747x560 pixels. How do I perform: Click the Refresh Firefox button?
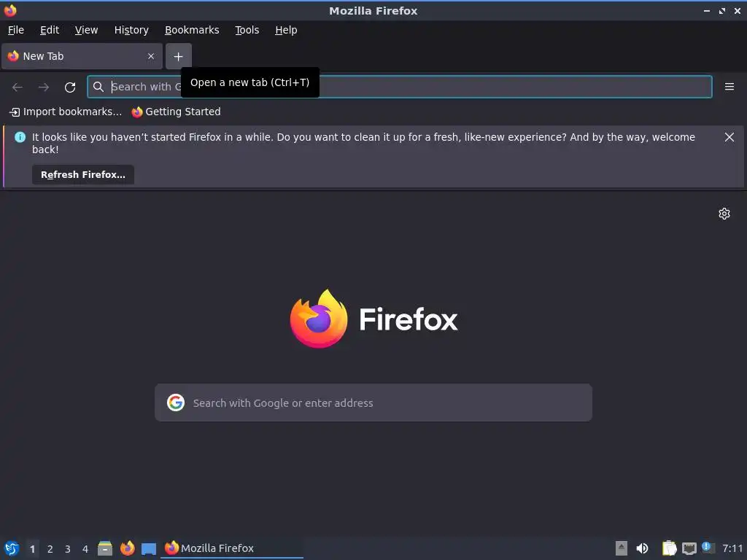tap(83, 175)
